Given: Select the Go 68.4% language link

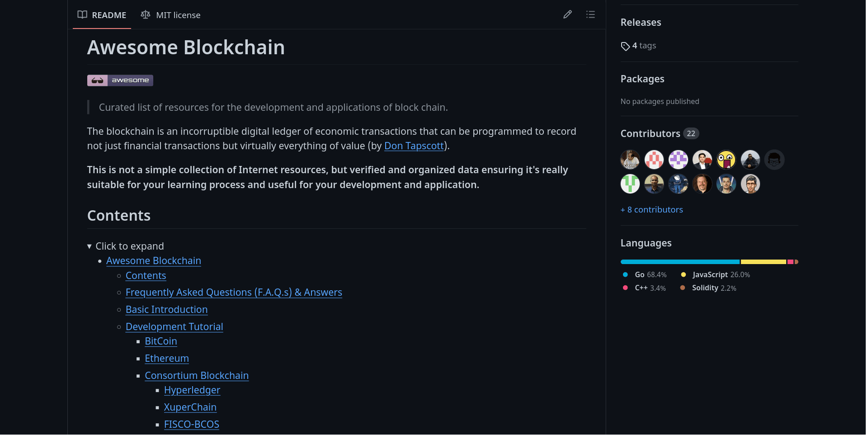Looking at the screenshot, I should [x=650, y=275].
